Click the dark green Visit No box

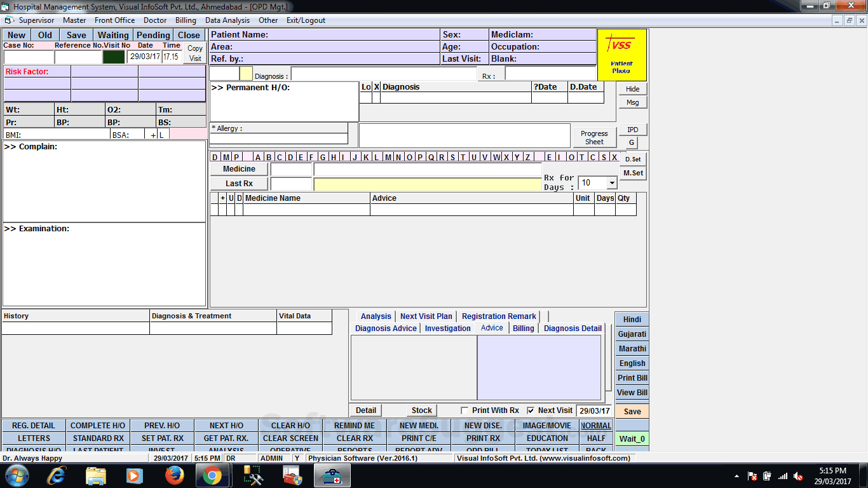coord(114,57)
